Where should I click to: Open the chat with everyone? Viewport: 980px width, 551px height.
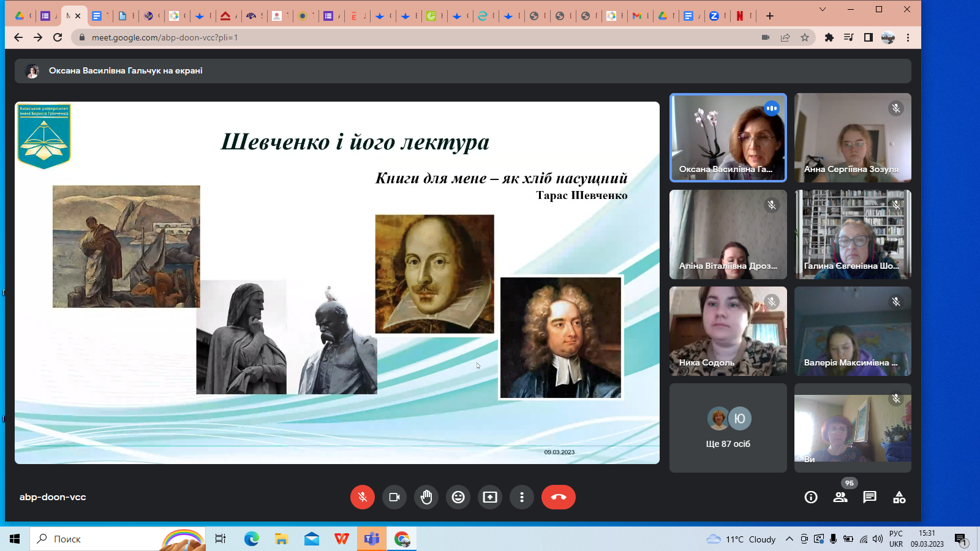click(870, 497)
